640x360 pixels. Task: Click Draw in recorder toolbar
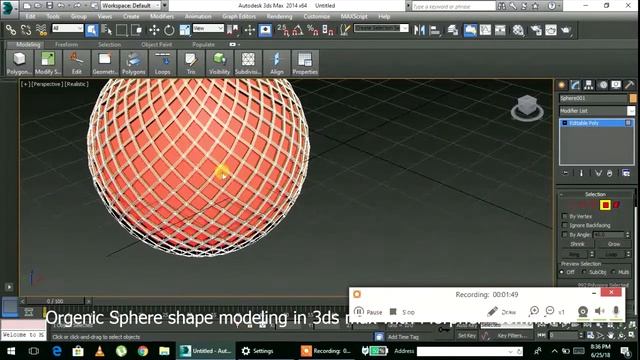click(502, 312)
